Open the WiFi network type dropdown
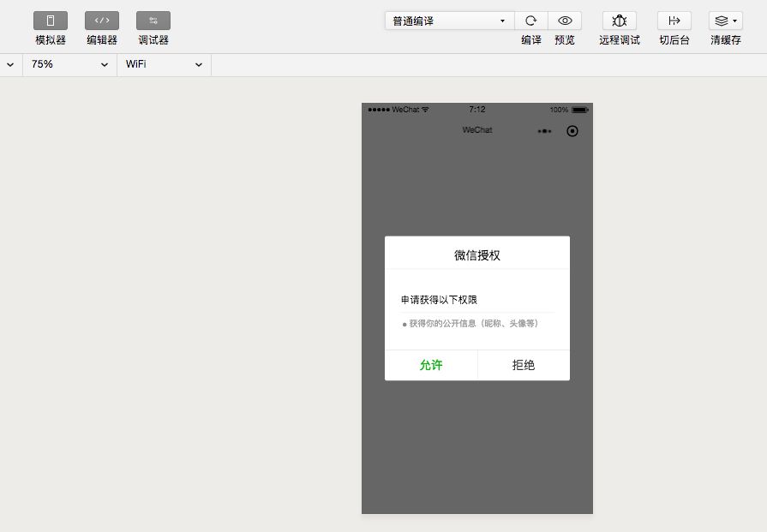The image size is (767, 532). [x=164, y=64]
